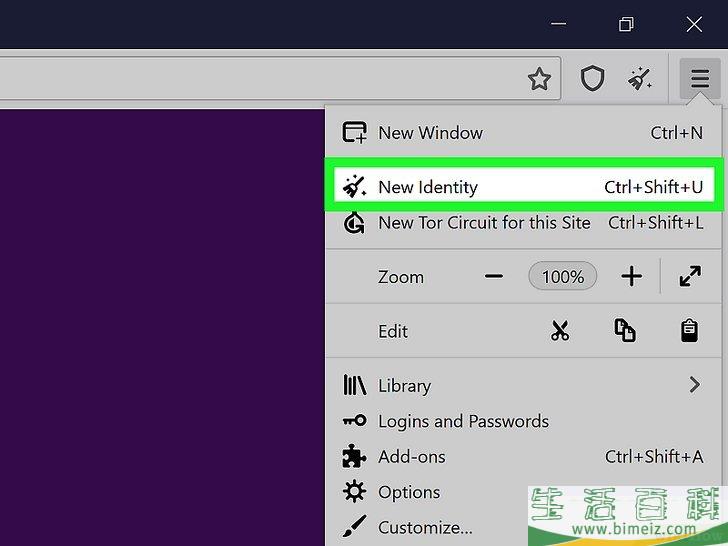Click the Cut scissors icon

[x=560, y=331]
